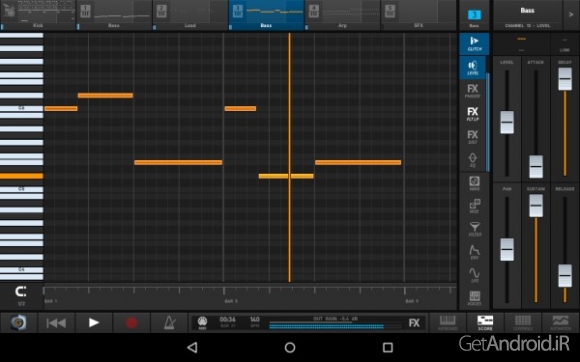580x362 pixels.
Task: Open the Level section icon
Action: (473, 67)
